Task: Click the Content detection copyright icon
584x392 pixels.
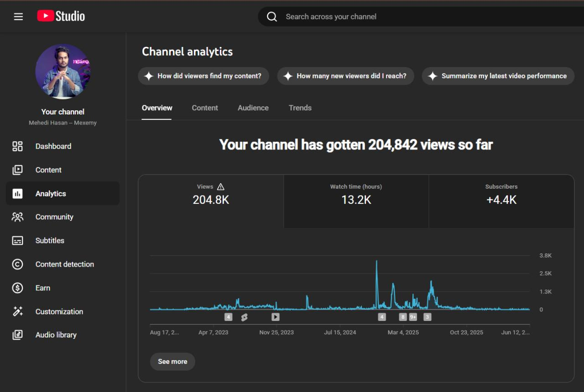Action: [x=17, y=264]
